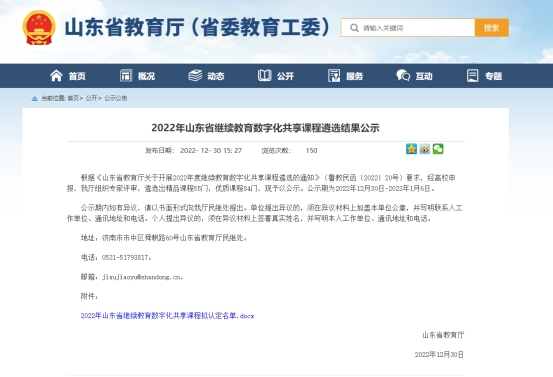The height and width of the screenshot is (377, 553).
Task: Click the 专题 page icon
Action: click(x=473, y=75)
